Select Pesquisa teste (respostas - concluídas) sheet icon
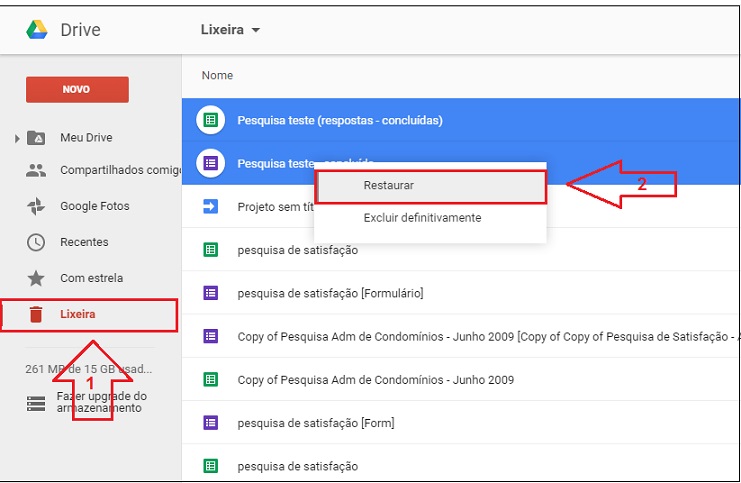The image size is (741, 483). click(x=210, y=120)
